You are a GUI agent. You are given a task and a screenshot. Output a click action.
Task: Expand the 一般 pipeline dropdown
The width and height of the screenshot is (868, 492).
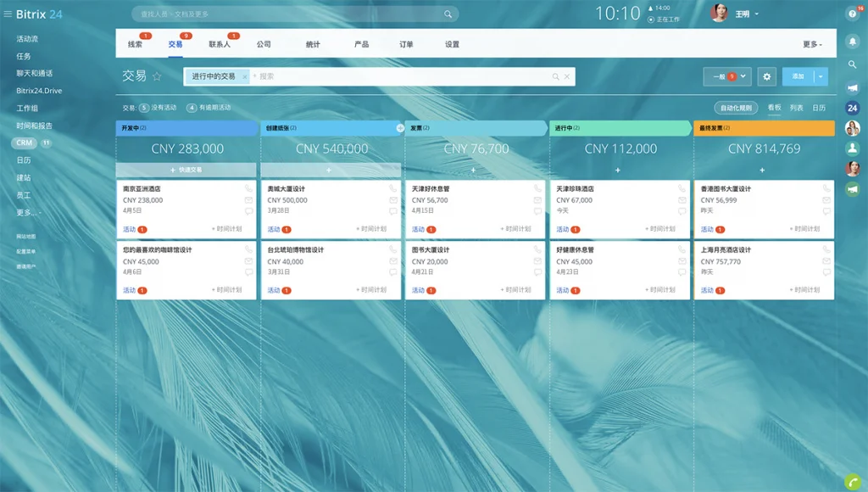(x=727, y=76)
